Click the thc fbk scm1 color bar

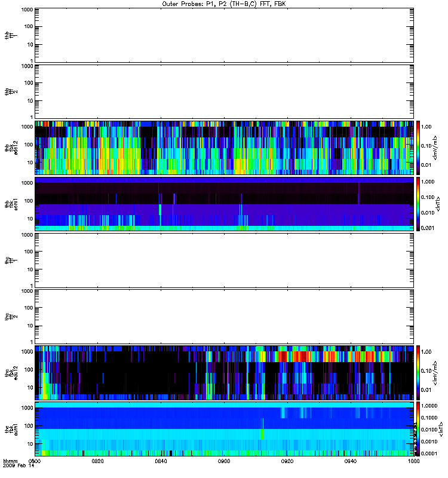tap(418, 428)
